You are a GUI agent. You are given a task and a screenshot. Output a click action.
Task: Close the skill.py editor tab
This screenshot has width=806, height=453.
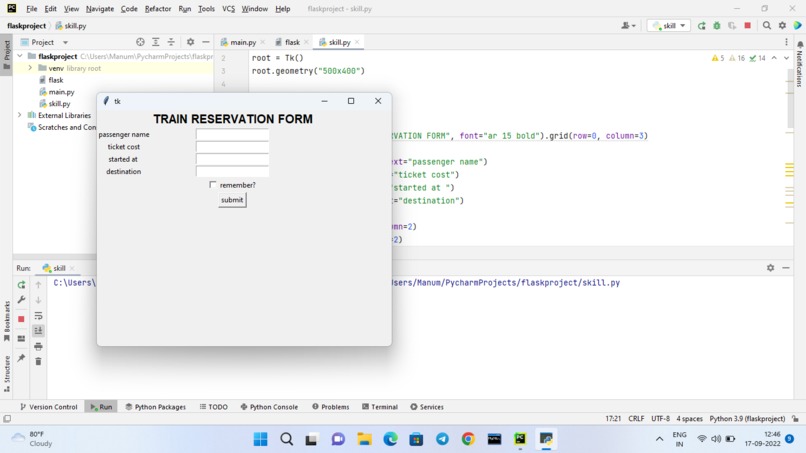(357, 42)
